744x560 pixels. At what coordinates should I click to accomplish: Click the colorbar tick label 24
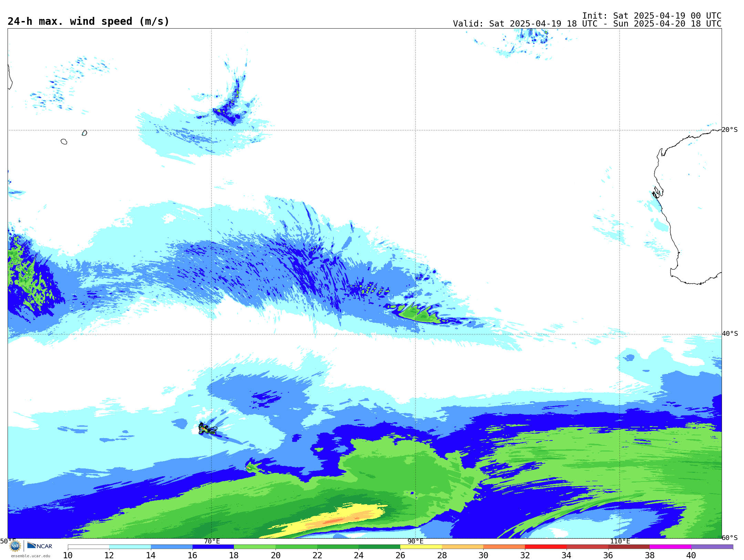click(359, 555)
